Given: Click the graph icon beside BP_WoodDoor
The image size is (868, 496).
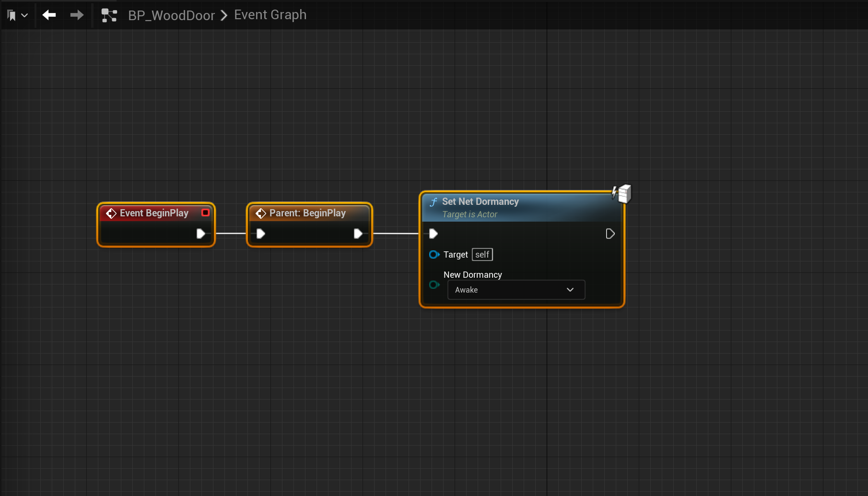Looking at the screenshot, I should (109, 15).
